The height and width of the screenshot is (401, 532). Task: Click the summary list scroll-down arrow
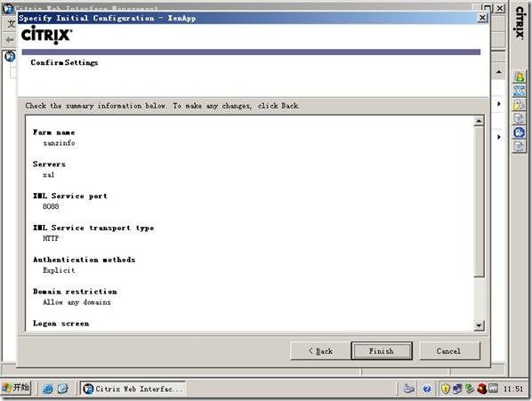point(479,325)
